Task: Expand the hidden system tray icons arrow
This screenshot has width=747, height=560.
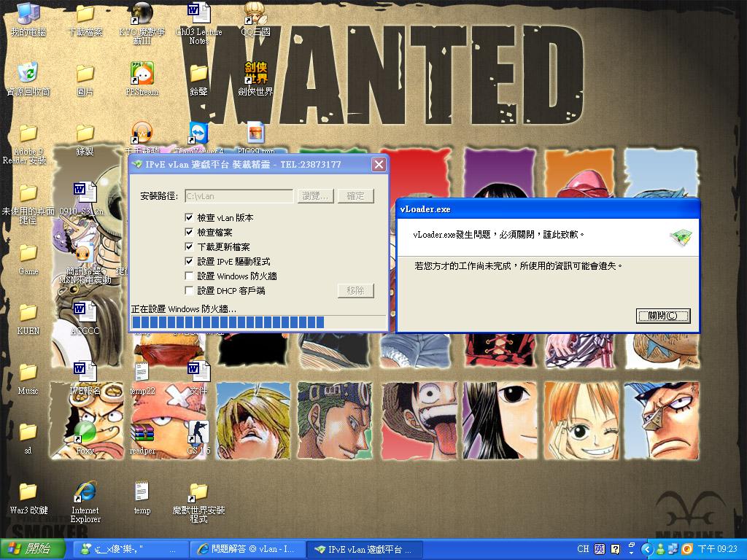Action: (646, 549)
